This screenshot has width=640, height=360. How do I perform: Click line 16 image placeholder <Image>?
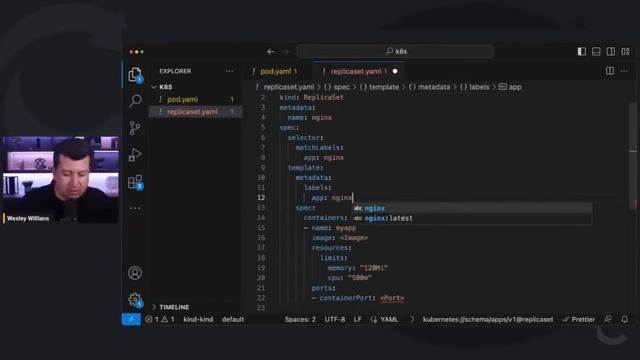353,238
